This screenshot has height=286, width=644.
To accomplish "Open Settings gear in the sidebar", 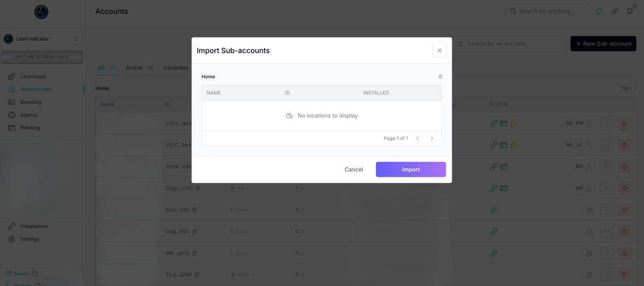I will (12, 239).
